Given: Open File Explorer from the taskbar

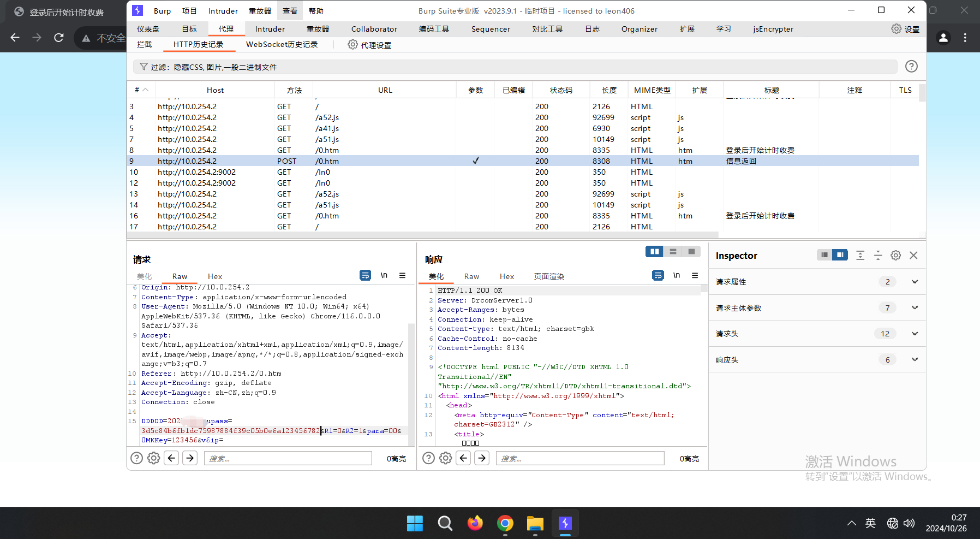Looking at the screenshot, I should click(535, 523).
